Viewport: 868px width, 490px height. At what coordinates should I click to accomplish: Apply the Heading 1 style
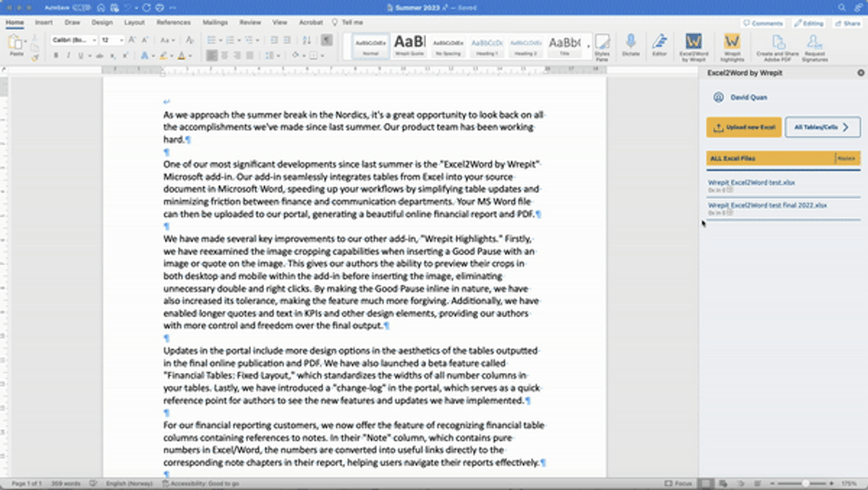point(486,46)
